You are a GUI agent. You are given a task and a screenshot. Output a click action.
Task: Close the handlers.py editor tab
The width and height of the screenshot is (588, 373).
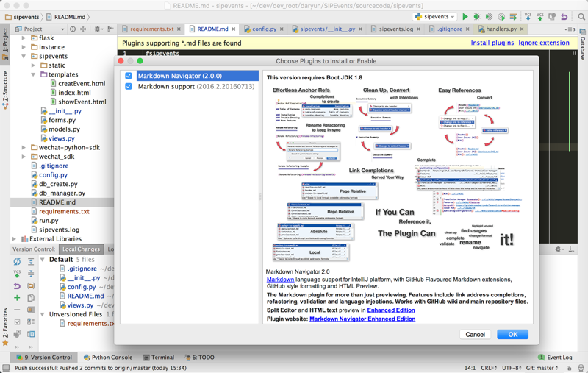pos(522,29)
